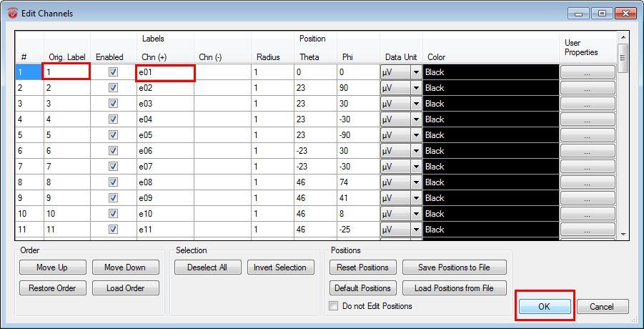Select the Chn (+) cell containing e01
The height and width of the screenshot is (329, 644).
(165, 72)
